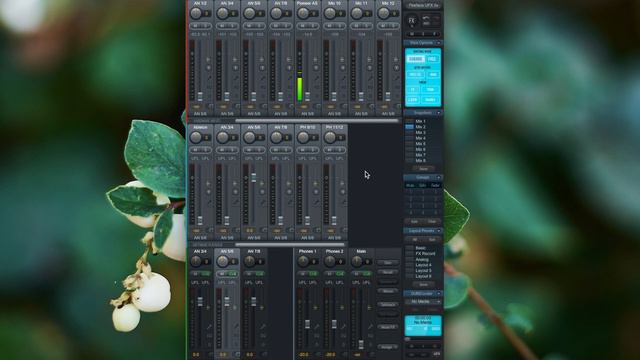
Task: Open settings wrench on playback PH 9/10 channel
Action: [316, 202]
